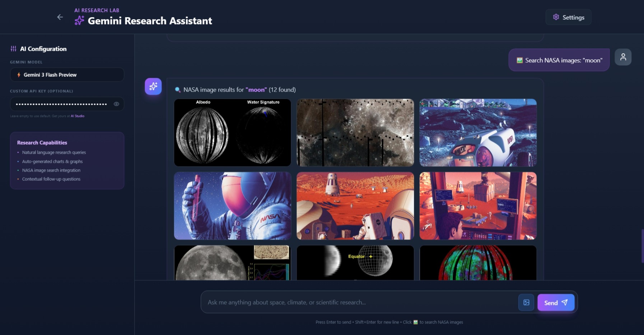Open the NASA lunar rover illustration
644x335 pixels.
(478, 133)
